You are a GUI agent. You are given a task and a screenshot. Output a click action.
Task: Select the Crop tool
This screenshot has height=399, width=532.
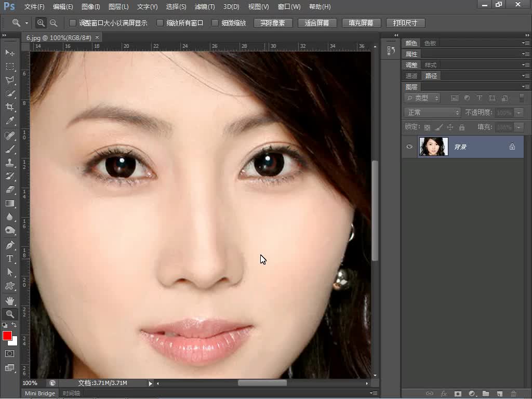pos(10,107)
